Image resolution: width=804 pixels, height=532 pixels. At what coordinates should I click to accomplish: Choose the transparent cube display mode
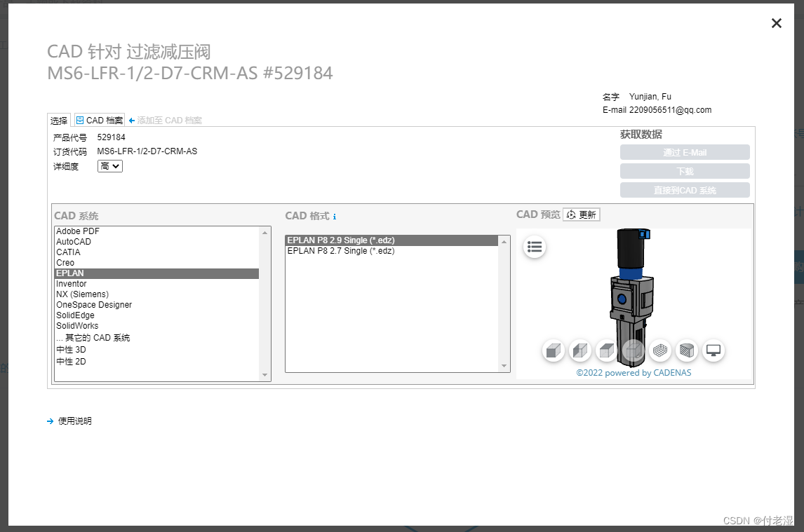[x=633, y=350]
